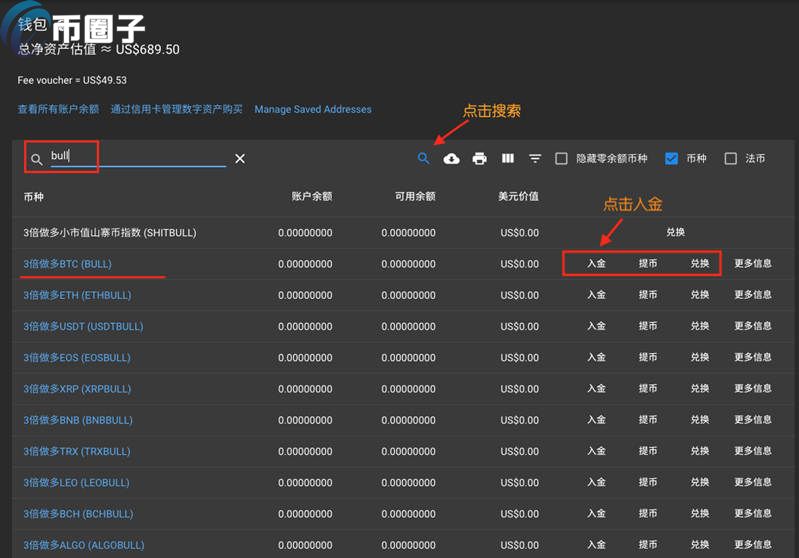Clear the search with the X icon
799x558 pixels.
(x=240, y=159)
